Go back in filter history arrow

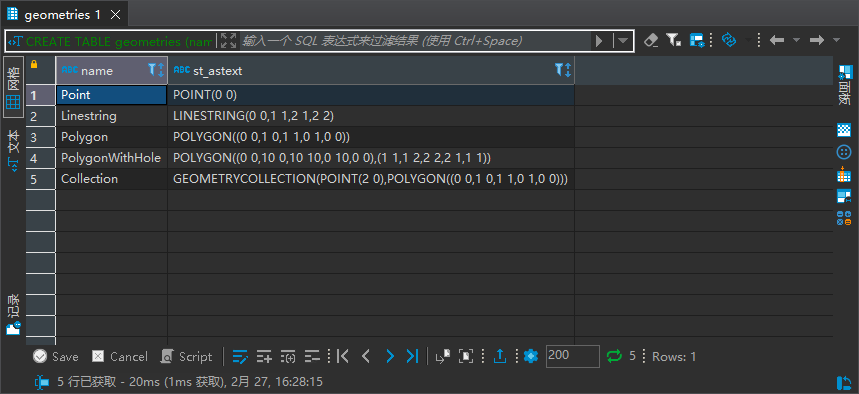coord(777,40)
